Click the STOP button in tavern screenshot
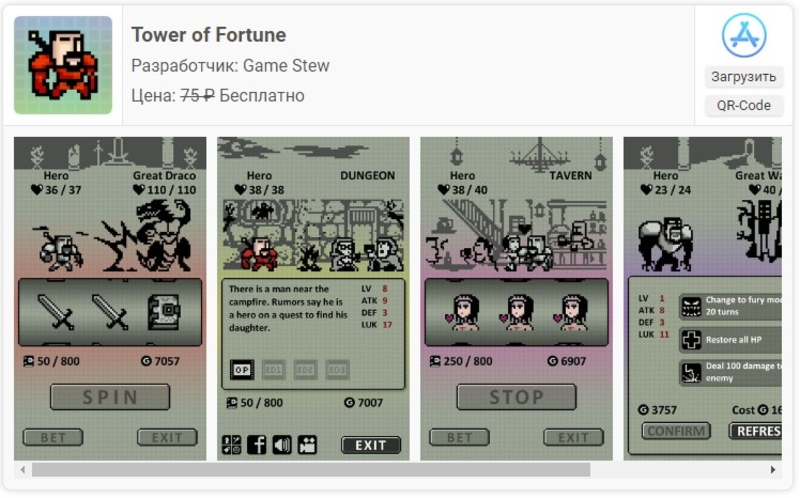The image size is (800, 498). coord(516,397)
